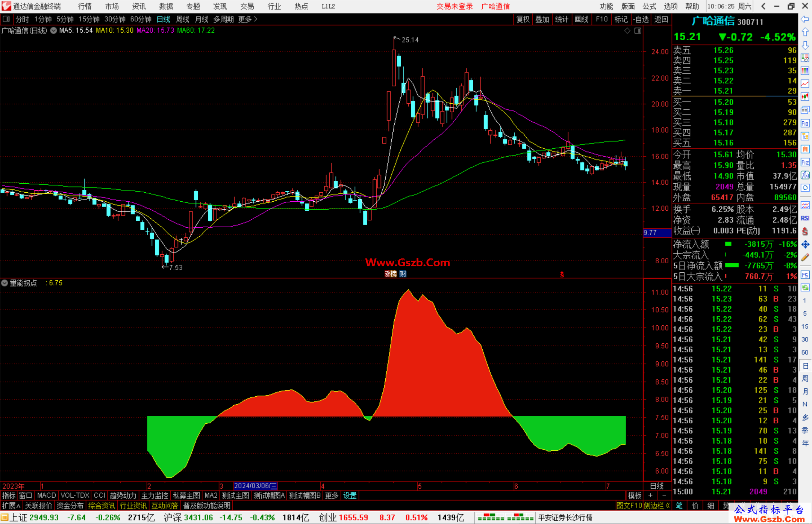
Task: Open the 复权 adjustment dropdown
Action: coord(523,19)
